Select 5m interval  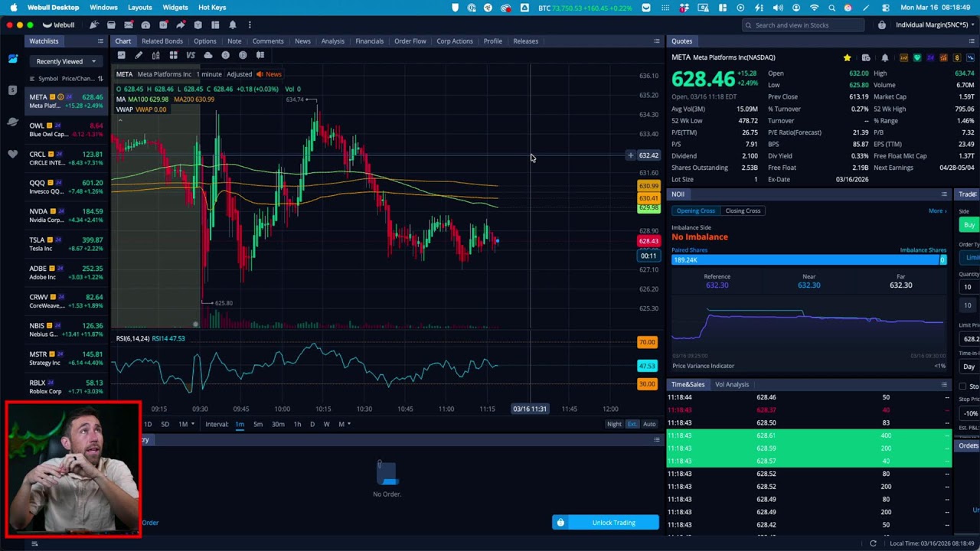point(258,424)
